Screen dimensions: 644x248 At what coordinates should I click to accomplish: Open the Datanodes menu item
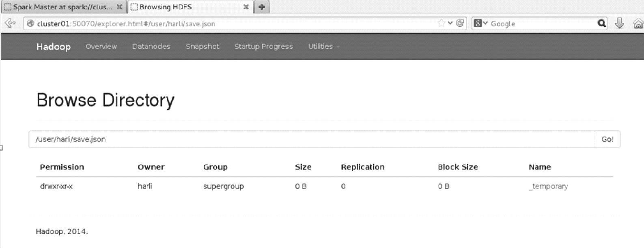[151, 47]
